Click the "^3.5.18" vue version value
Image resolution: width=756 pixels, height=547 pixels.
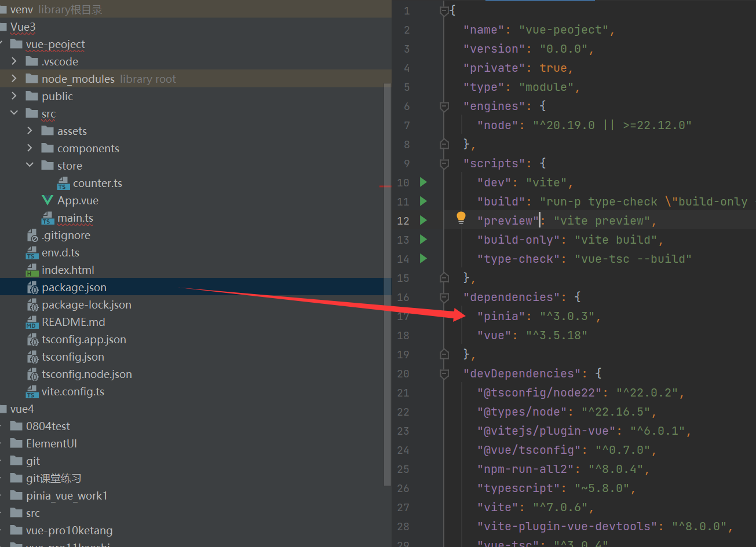557,335
